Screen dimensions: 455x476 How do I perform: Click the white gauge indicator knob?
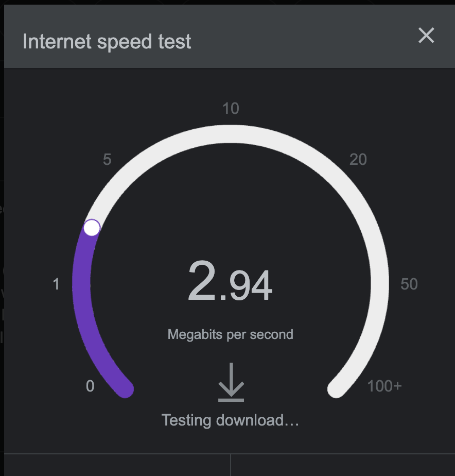(x=92, y=227)
